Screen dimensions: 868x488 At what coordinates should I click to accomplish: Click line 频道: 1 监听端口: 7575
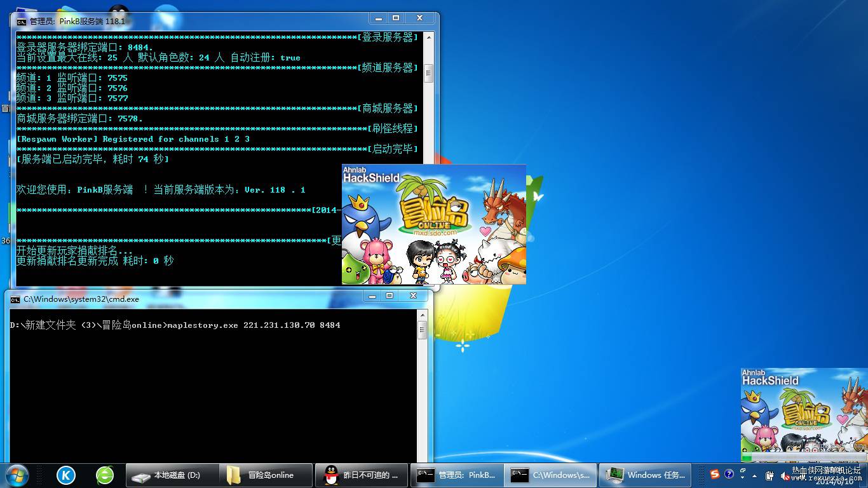(72, 78)
